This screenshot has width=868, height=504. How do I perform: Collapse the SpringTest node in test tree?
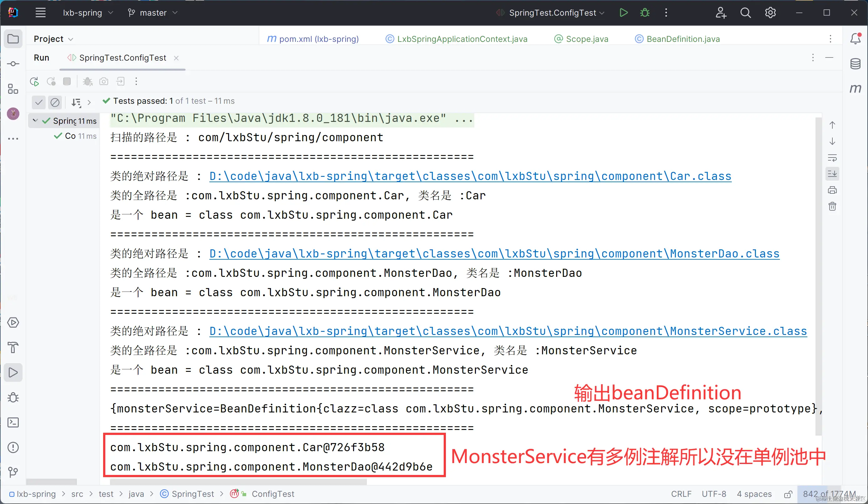(35, 121)
